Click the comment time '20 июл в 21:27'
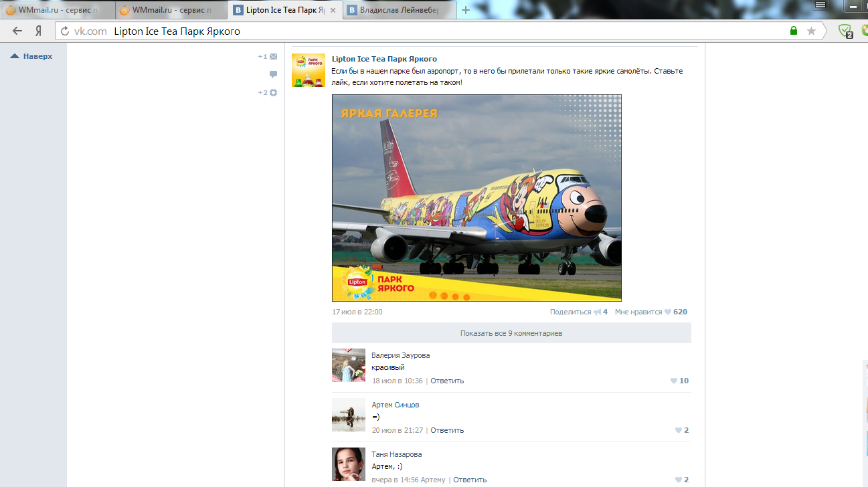This screenshot has width=868, height=487. click(x=398, y=430)
